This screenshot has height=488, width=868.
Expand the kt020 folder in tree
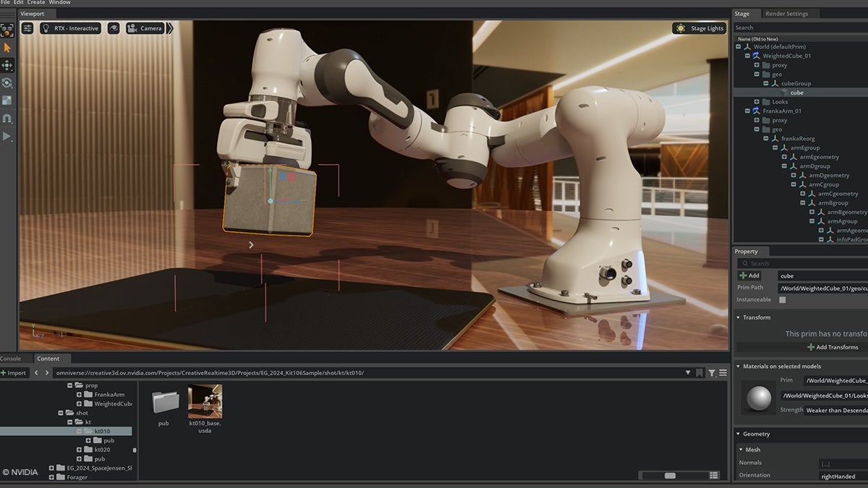tap(80, 450)
